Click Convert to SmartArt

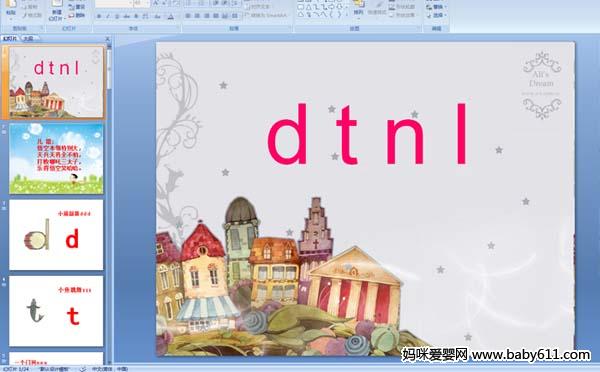point(266,15)
